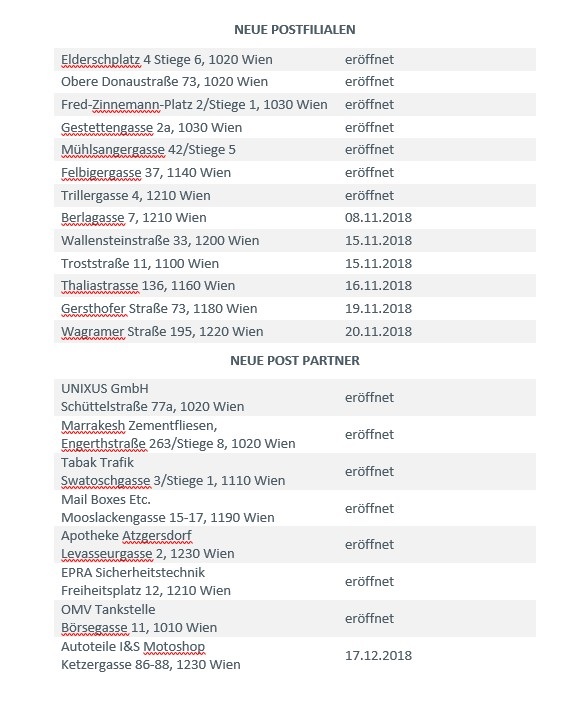The image size is (578, 702).
Task: Click the date 08.11.2018 beside Berlagasse
Action: [x=378, y=218]
